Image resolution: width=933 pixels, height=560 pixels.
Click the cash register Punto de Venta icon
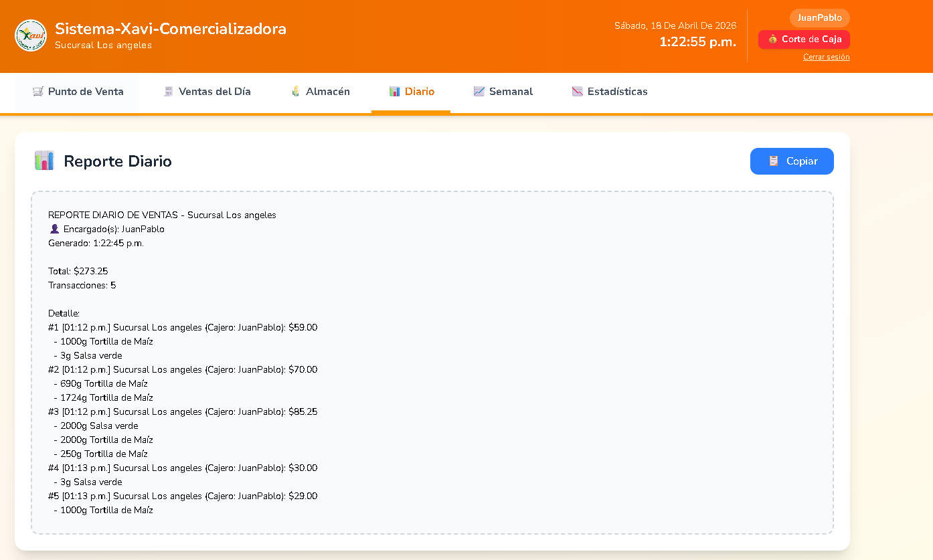[x=37, y=90]
